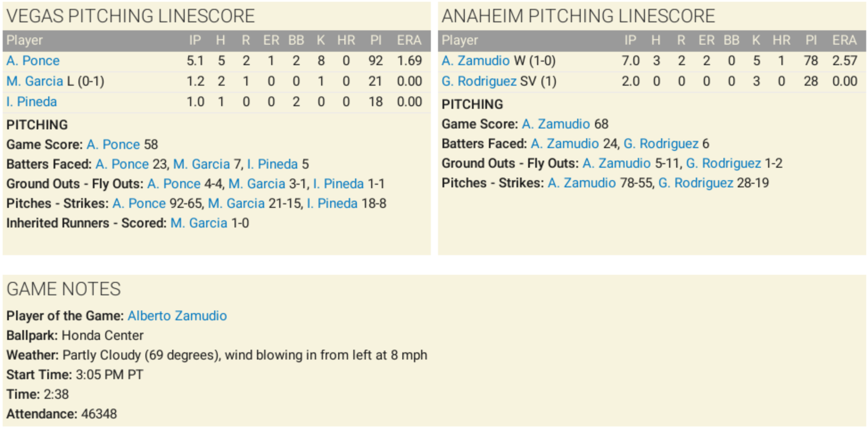Click A. Zamudio in Anaheim Pitches - Strikes line
Image resolution: width=868 pixels, height=430 pixels.
(x=582, y=183)
